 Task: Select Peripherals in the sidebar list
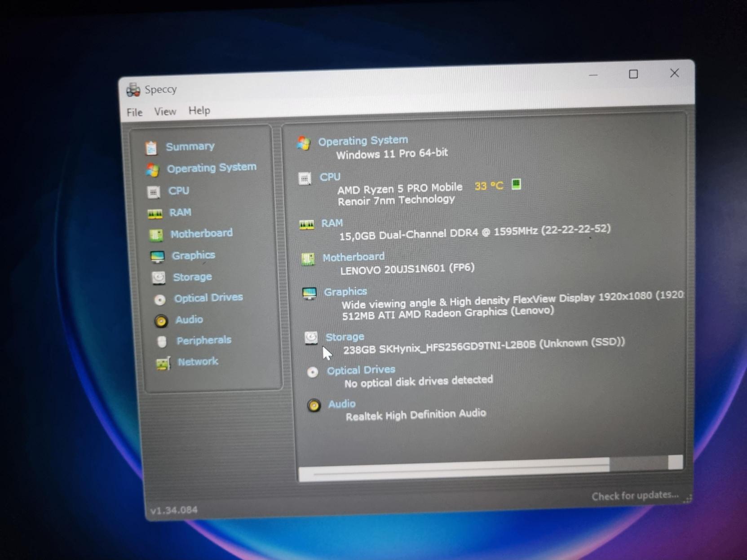tap(204, 341)
